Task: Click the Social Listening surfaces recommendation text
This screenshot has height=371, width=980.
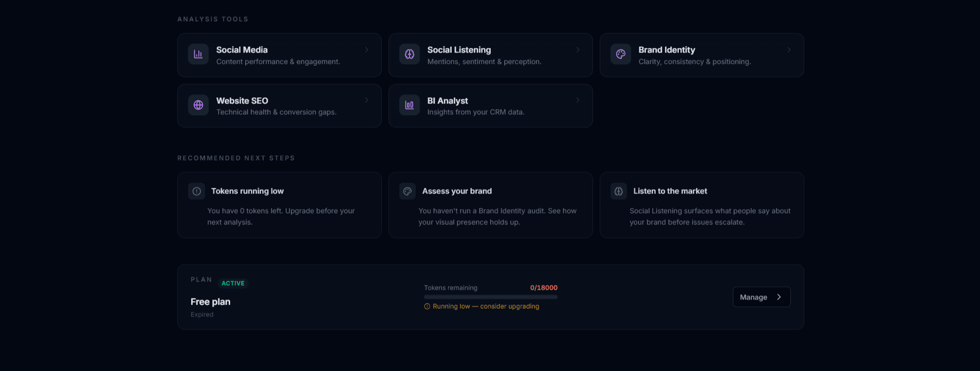Action: [x=710, y=217]
